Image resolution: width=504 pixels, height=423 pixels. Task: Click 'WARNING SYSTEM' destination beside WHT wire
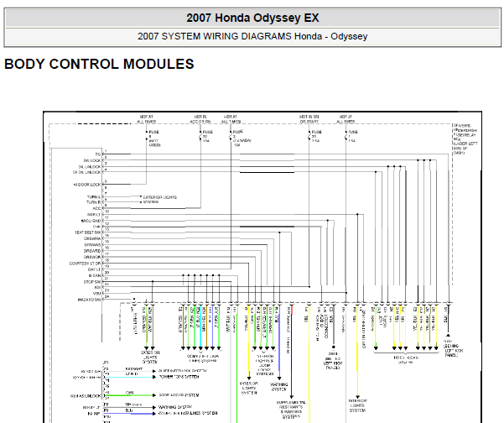(175, 407)
